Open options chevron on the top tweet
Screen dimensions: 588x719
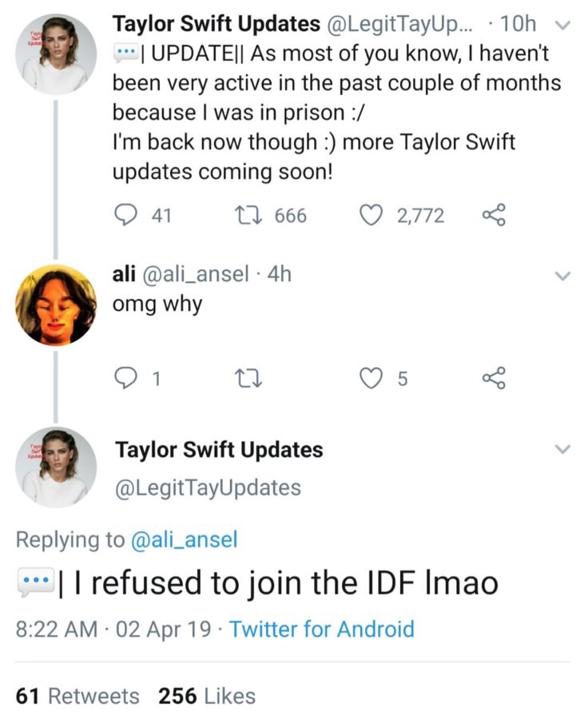(563, 26)
